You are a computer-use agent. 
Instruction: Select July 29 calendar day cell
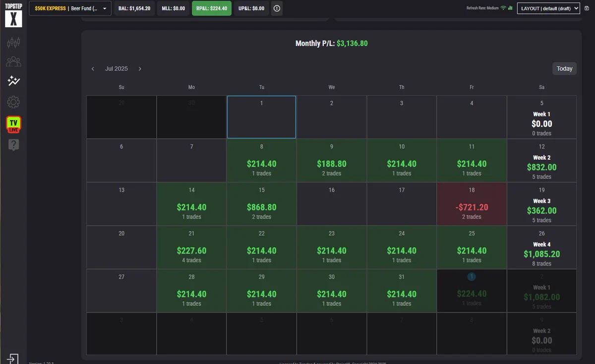(261, 291)
